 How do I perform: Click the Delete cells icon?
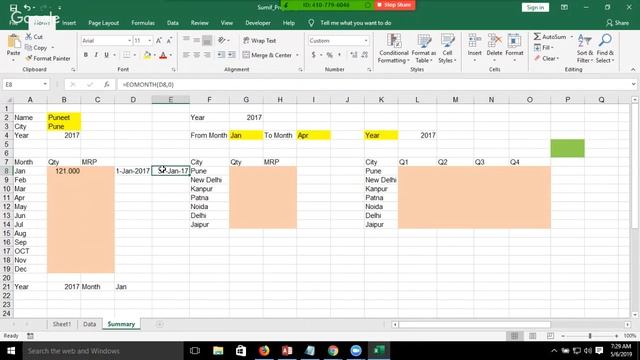point(494,41)
